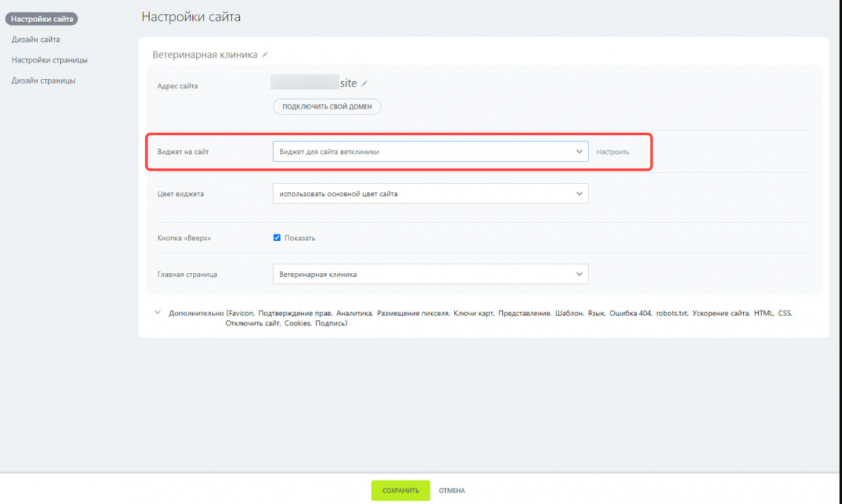This screenshot has height=504, width=842.
Task: Open the Cookies additional setting
Action: (297, 324)
